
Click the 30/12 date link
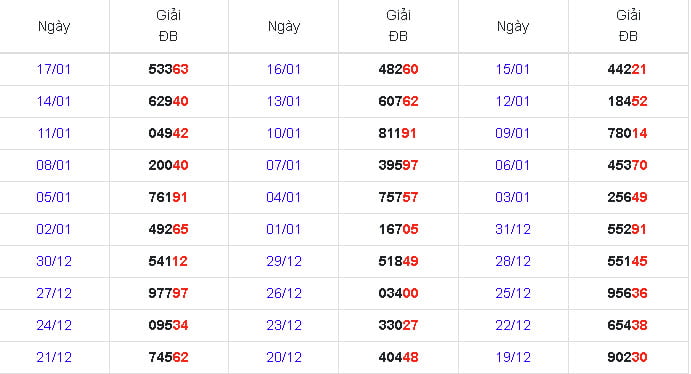point(54,261)
